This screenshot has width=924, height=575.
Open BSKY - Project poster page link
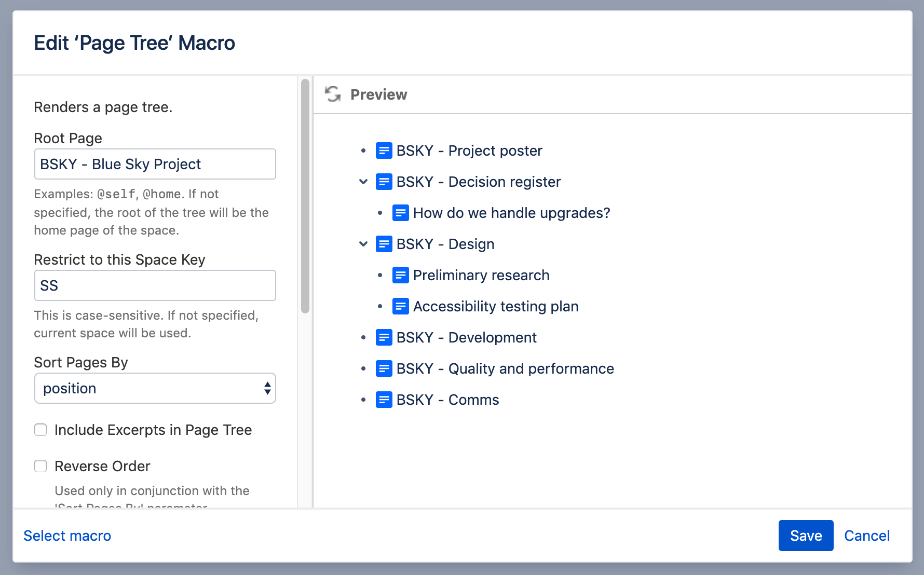[469, 150]
